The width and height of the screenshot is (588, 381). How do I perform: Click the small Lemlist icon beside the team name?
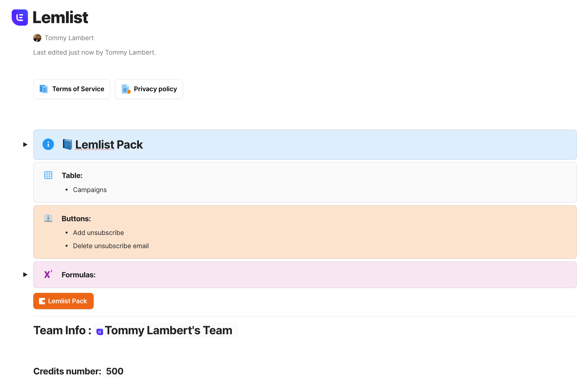(x=100, y=331)
